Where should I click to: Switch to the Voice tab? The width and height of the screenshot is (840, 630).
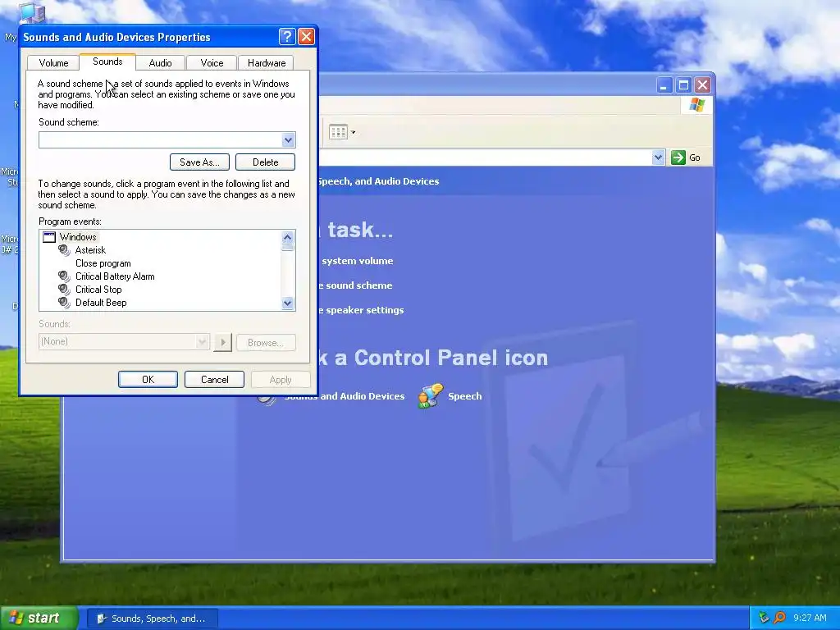click(x=212, y=62)
